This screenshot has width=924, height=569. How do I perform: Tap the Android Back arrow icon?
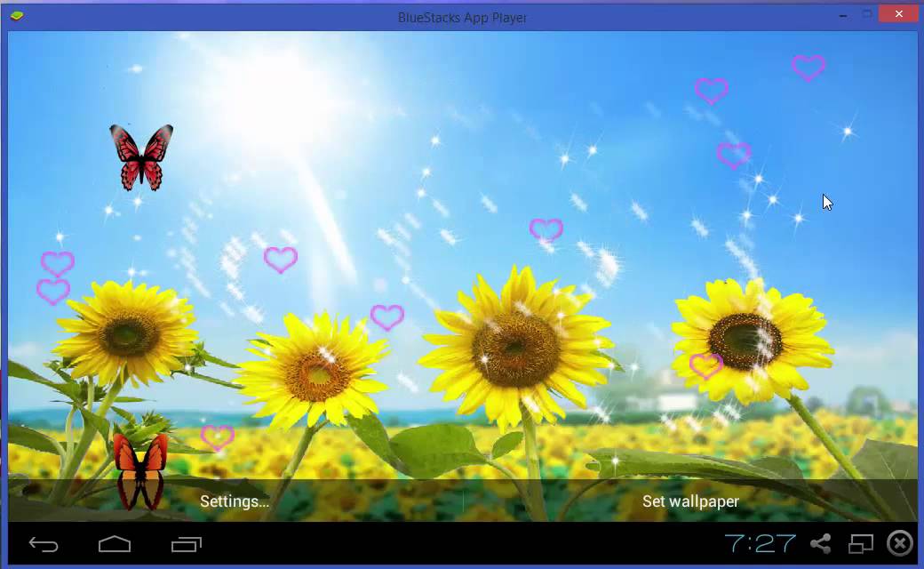coord(44,545)
